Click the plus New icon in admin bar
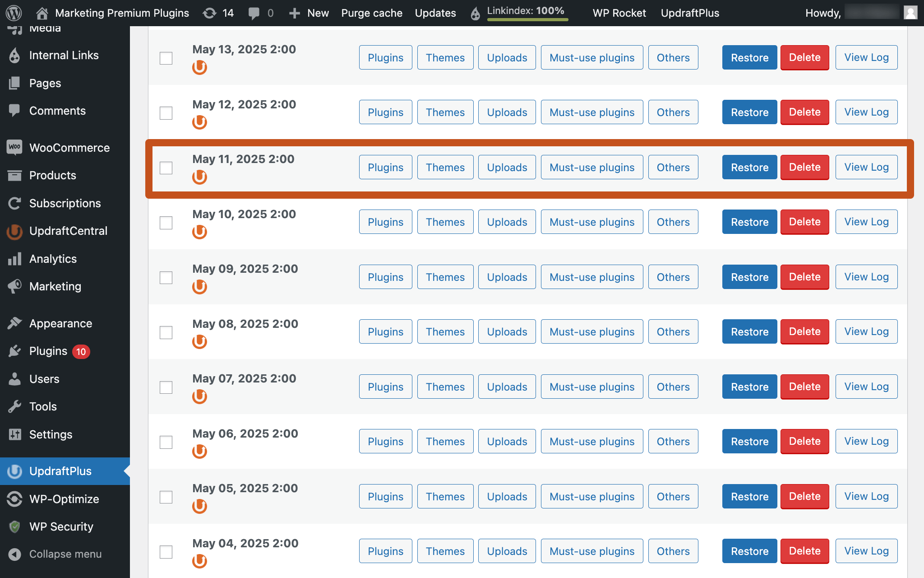 (295, 13)
